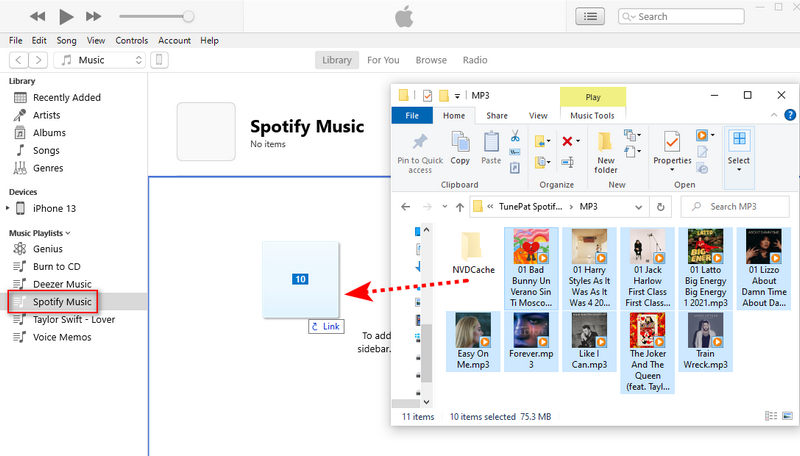
Task: Select the iPhone 13 device
Action: coord(54,208)
